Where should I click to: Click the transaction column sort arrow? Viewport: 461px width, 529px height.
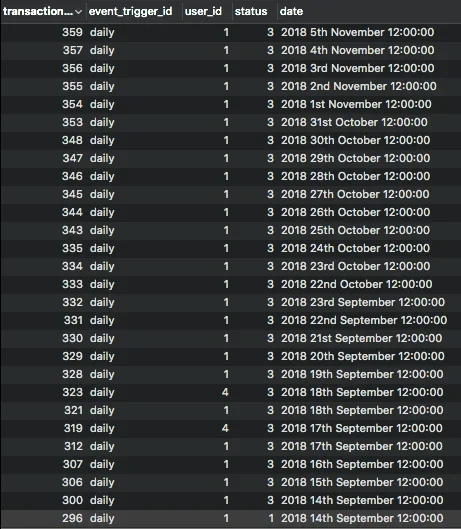[x=78, y=12]
